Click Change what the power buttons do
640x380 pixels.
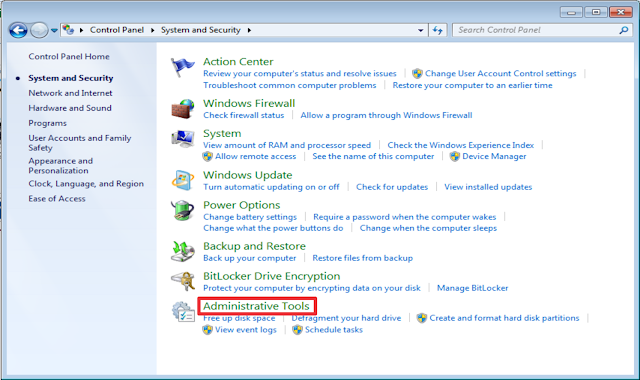pyautogui.click(x=273, y=228)
